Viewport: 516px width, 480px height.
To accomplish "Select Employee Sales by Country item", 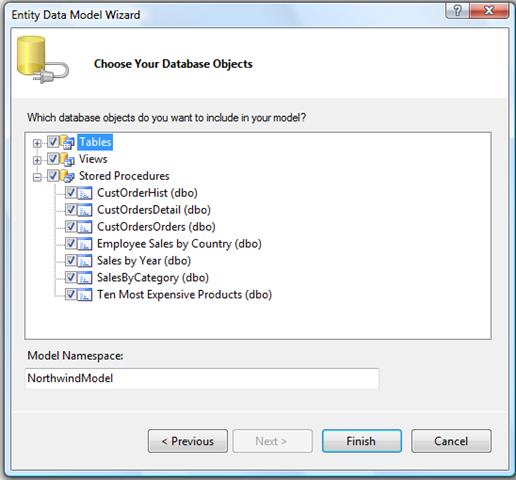I will pyautogui.click(x=179, y=244).
